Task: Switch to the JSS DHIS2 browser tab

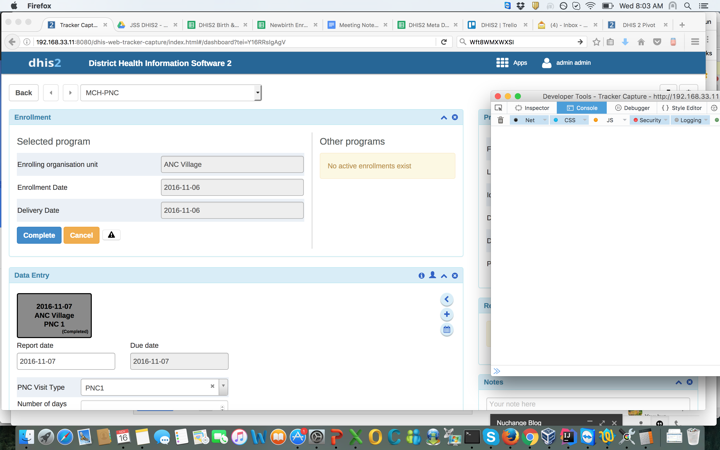Action: 147,25
